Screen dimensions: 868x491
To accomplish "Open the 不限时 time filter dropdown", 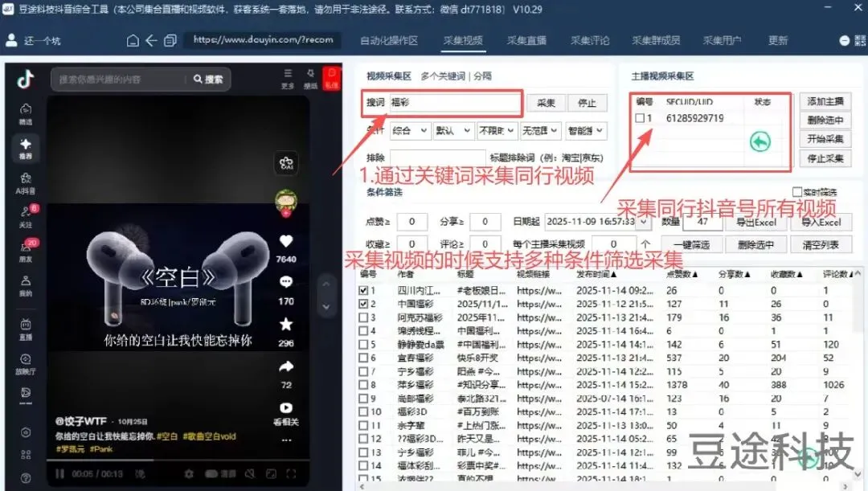I will coord(499,129).
